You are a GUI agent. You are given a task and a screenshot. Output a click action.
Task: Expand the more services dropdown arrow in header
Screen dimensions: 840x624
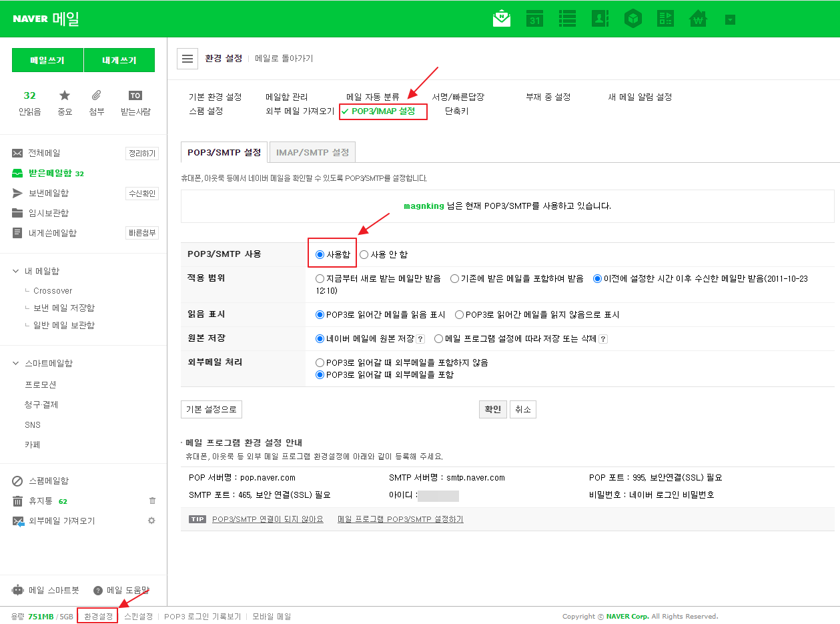coord(730,19)
